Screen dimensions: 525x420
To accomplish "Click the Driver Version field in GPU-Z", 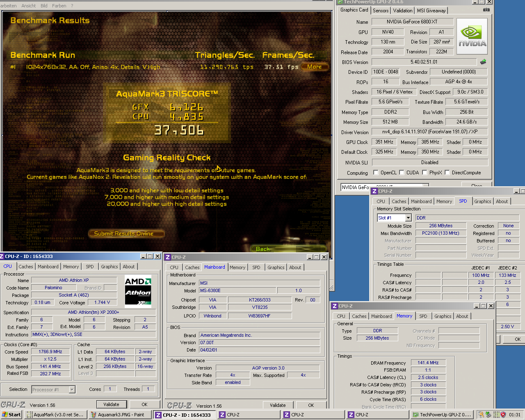I will (x=430, y=132).
